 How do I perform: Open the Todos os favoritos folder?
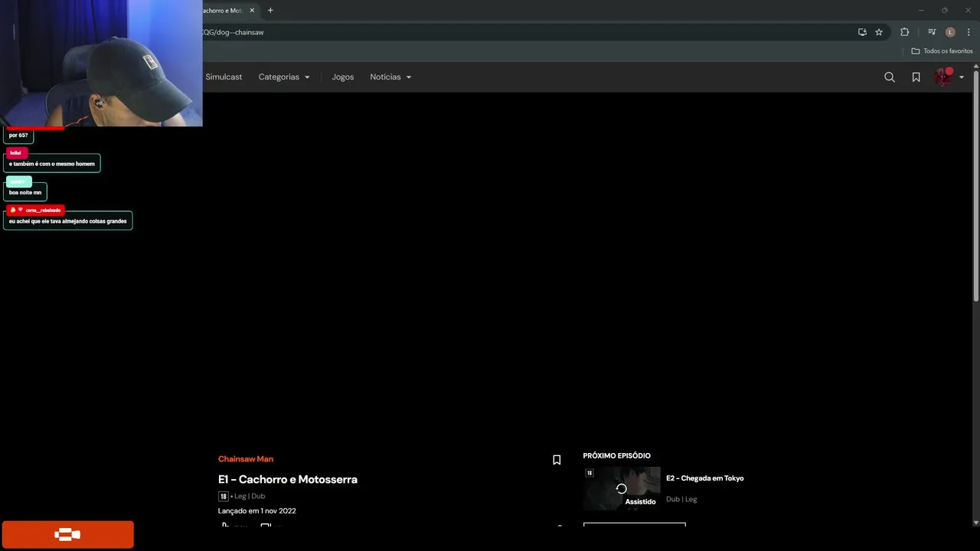coord(942,51)
